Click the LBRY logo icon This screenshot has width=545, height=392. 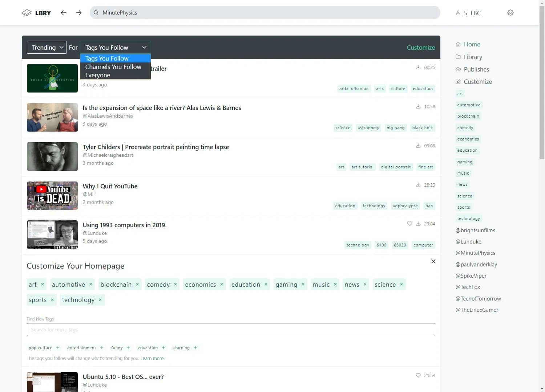pos(27,13)
